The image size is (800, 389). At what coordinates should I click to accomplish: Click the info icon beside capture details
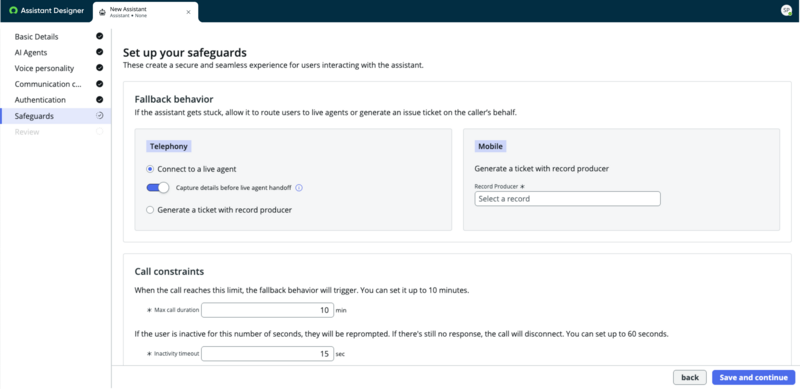299,188
